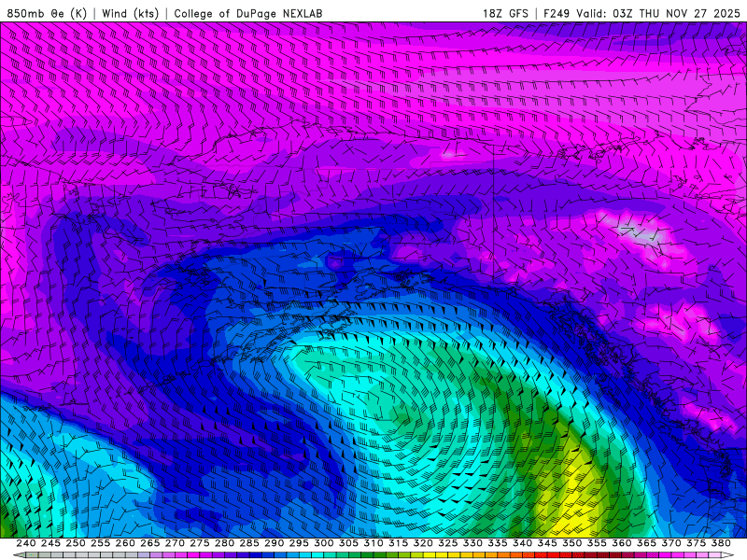
Task: Select the 260 scale label
Action: (x=125, y=543)
